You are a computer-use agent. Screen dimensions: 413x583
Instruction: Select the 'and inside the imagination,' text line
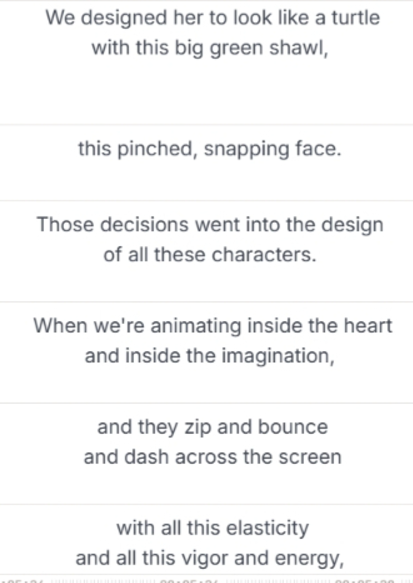click(210, 356)
